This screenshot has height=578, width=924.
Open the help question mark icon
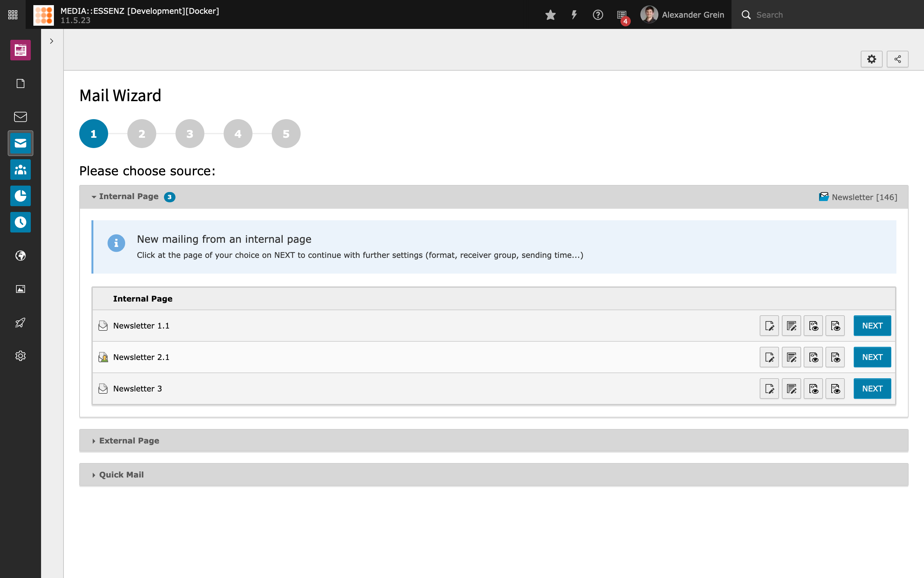597,15
